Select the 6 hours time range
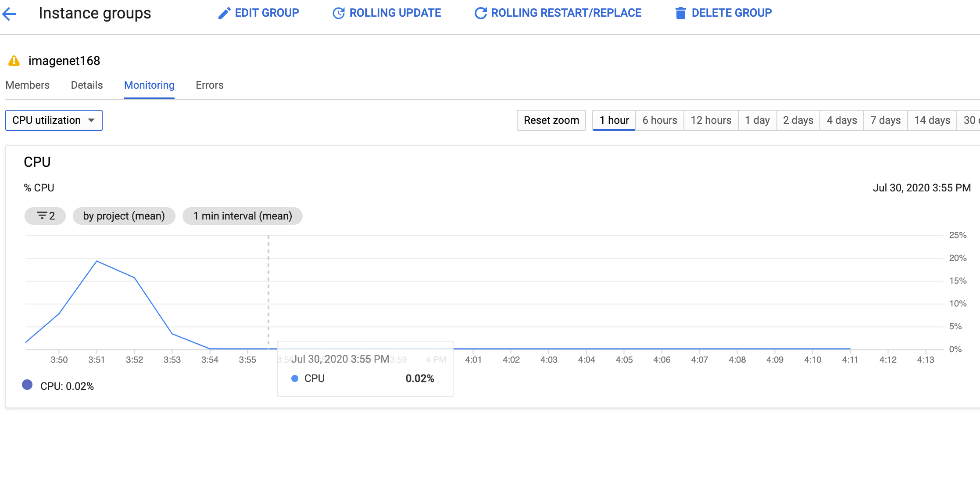 [x=659, y=120]
